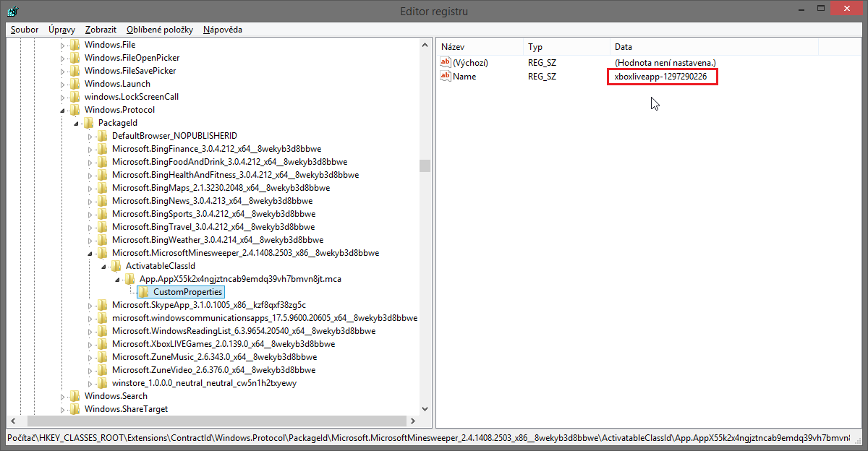Click the tree pane scroll up arrow
Screen dimensions: 868x451
pyautogui.click(x=425, y=45)
